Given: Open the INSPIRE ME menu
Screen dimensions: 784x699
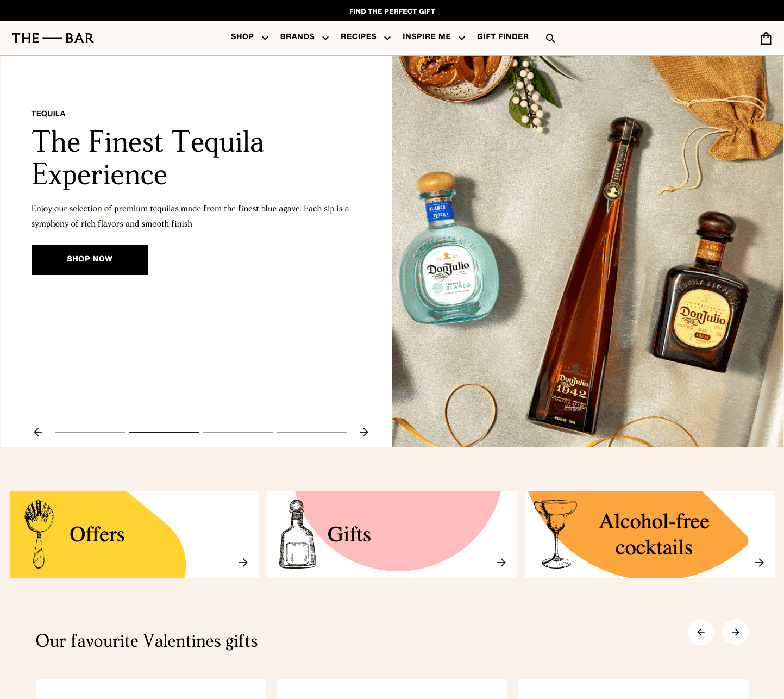Looking at the screenshot, I should point(433,37).
